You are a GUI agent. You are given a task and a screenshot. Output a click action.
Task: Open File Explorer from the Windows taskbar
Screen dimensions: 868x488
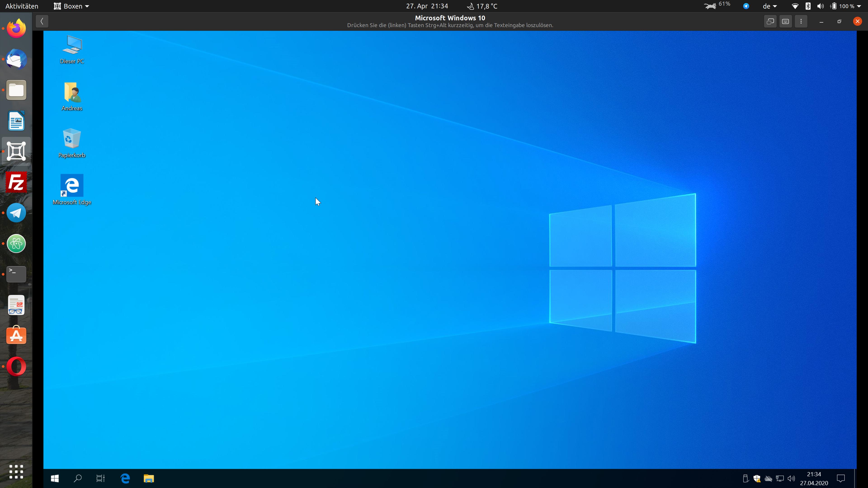pyautogui.click(x=149, y=478)
